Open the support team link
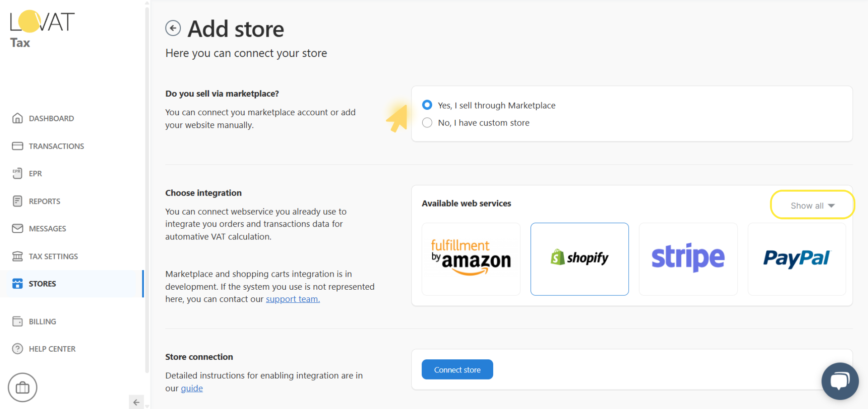The width and height of the screenshot is (868, 409). point(293,299)
